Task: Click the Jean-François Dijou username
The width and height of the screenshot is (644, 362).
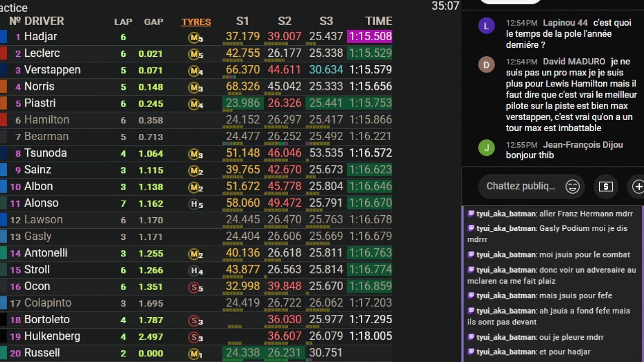Action: pyautogui.click(x=583, y=145)
